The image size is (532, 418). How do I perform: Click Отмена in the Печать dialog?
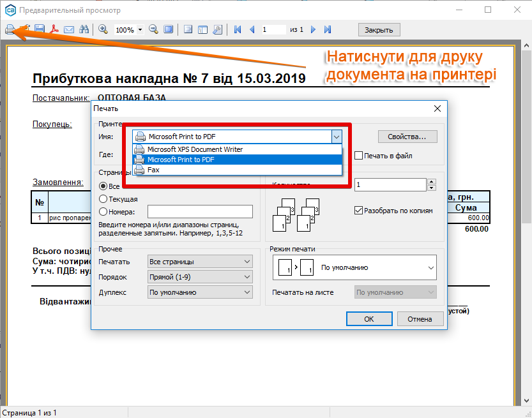point(420,319)
